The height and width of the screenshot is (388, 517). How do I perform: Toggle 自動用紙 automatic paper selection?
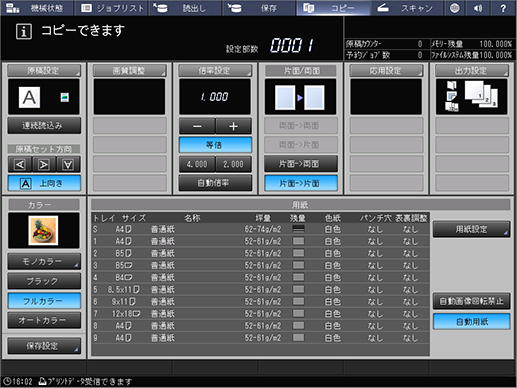(472, 321)
